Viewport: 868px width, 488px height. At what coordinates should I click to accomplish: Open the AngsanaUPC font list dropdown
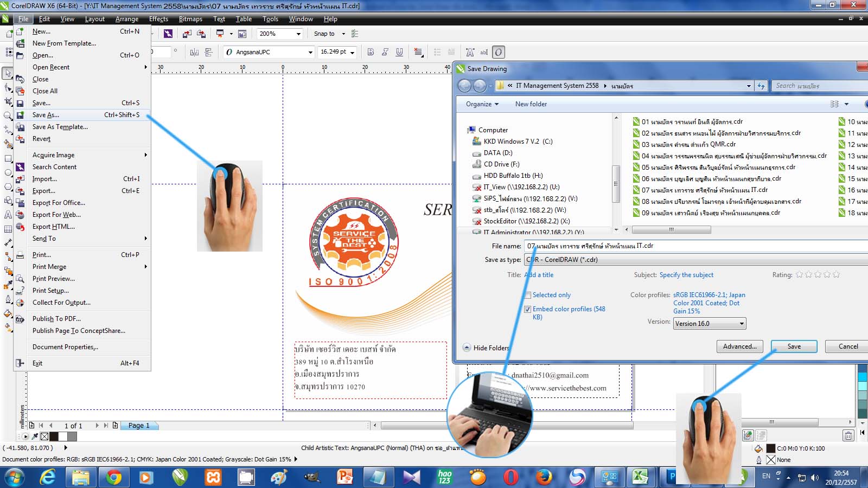(x=310, y=52)
